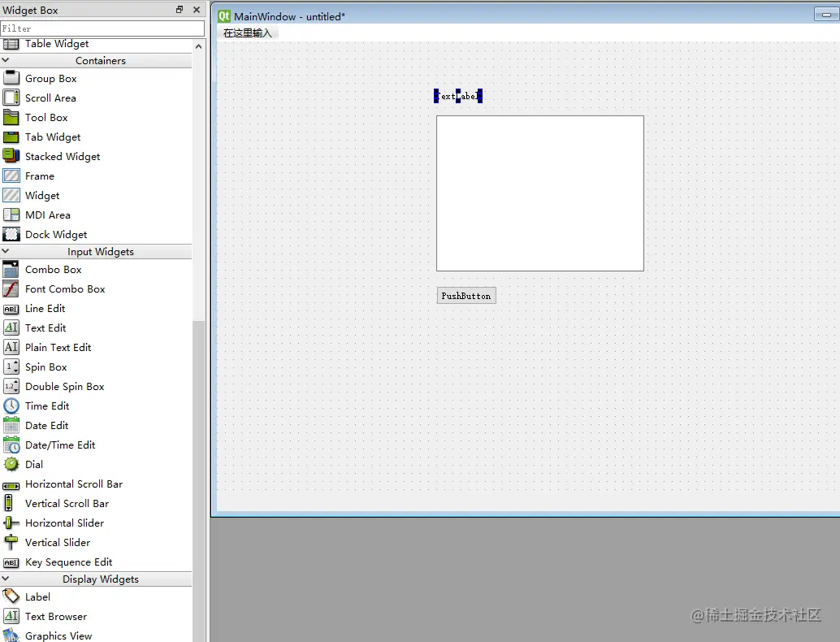Open the '在这里输入' menu placeholder
This screenshot has width=840, height=642.
tap(248, 33)
